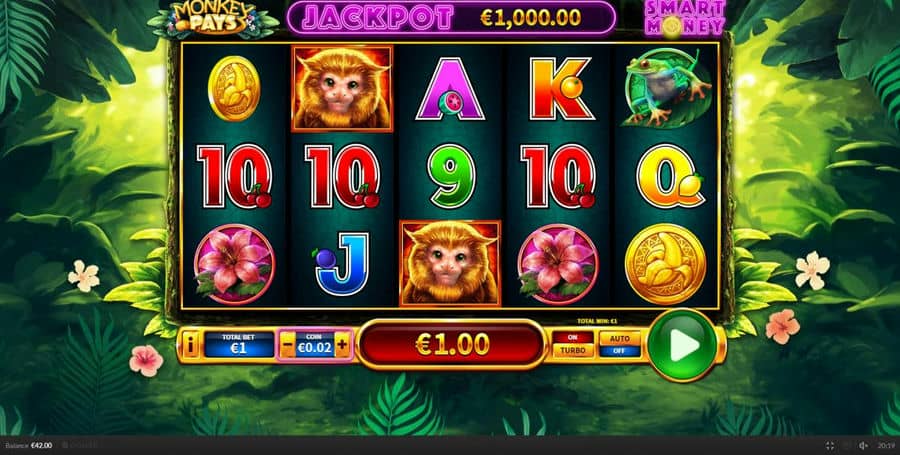Toggle the Auto spin switch
Screen dimensions: 900x455
(620, 344)
